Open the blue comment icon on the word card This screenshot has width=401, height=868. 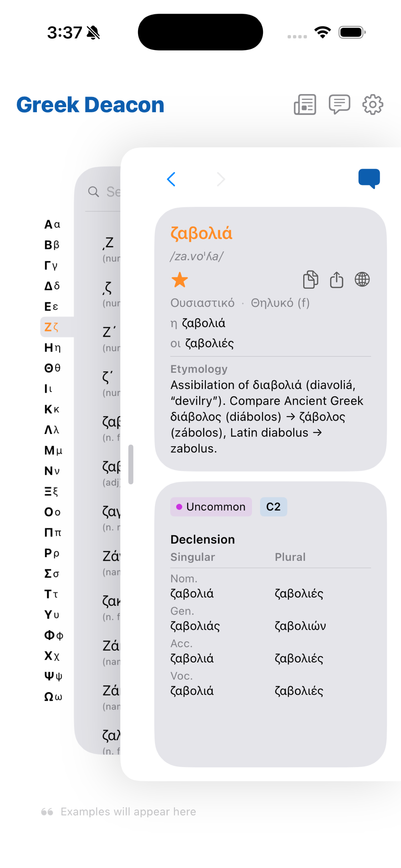(369, 178)
